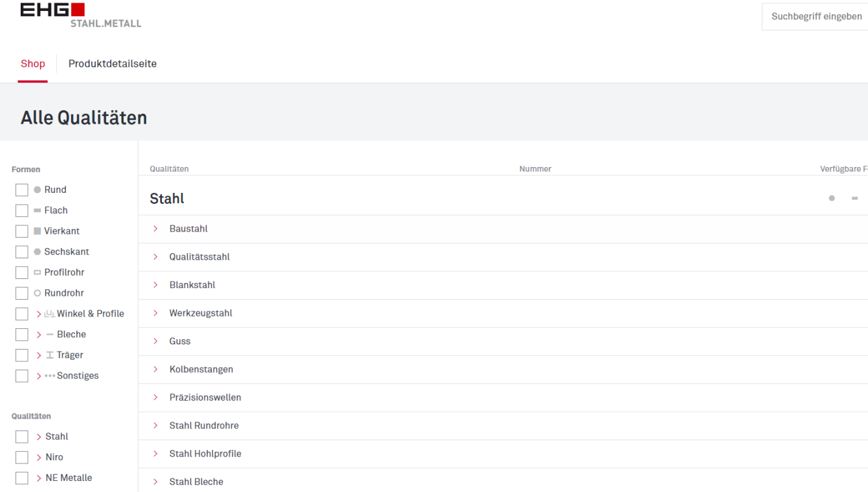Click the flat bar icon beside Flach
This screenshot has width=868, height=492.
(37, 210)
